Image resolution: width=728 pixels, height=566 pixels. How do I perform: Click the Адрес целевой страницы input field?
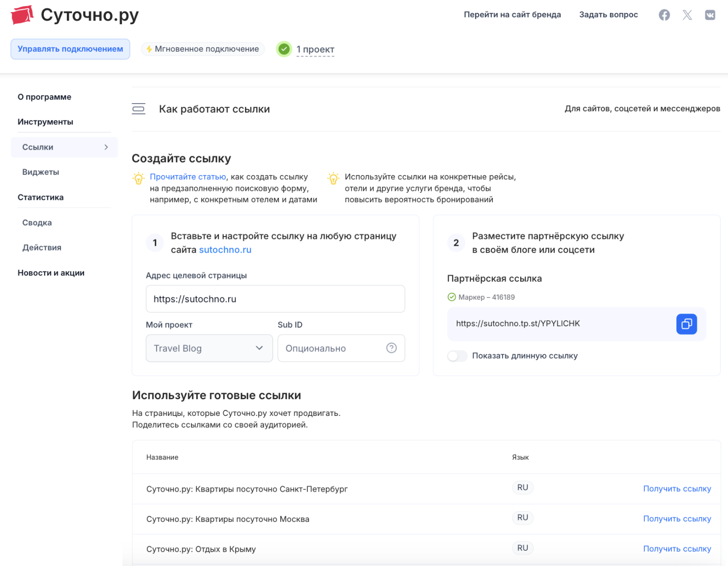point(275,299)
